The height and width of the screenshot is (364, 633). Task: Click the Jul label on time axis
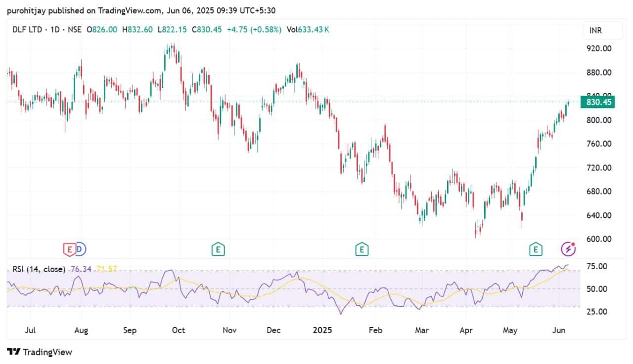tap(30, 330)
